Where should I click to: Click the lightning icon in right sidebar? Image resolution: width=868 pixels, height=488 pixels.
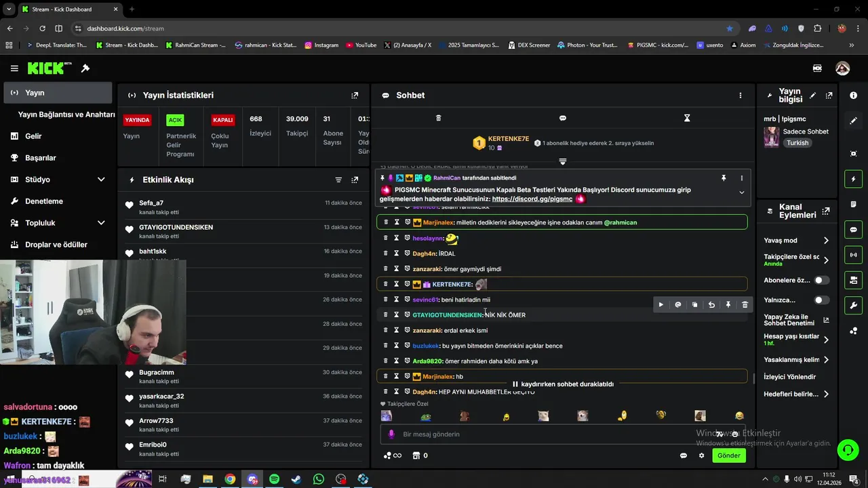pos(853,179)
